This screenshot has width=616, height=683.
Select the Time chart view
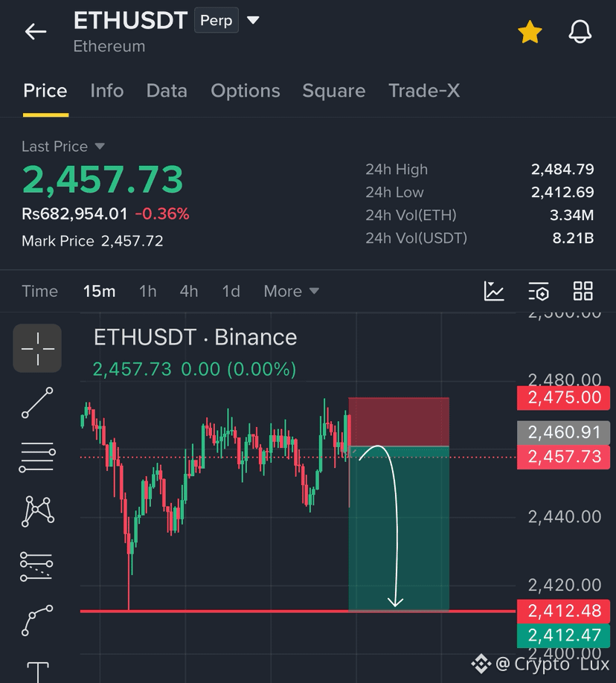[x=39, y=291]
